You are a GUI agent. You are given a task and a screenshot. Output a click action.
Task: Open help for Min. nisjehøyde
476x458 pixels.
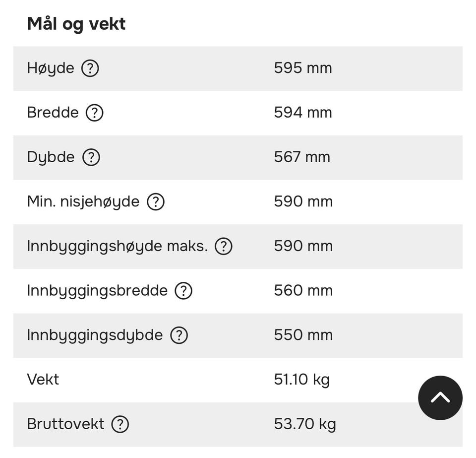click(156, 201)
